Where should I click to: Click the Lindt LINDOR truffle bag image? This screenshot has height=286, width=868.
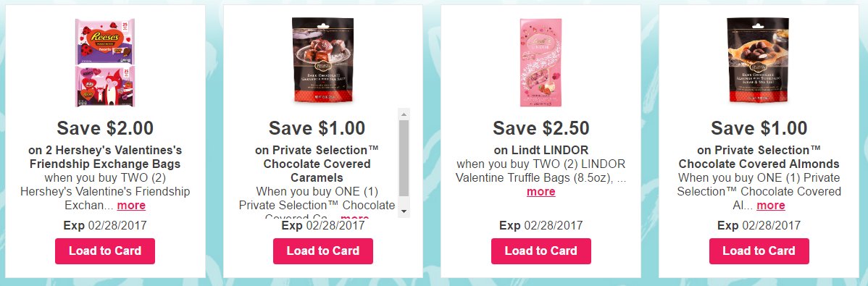(541, 62)
